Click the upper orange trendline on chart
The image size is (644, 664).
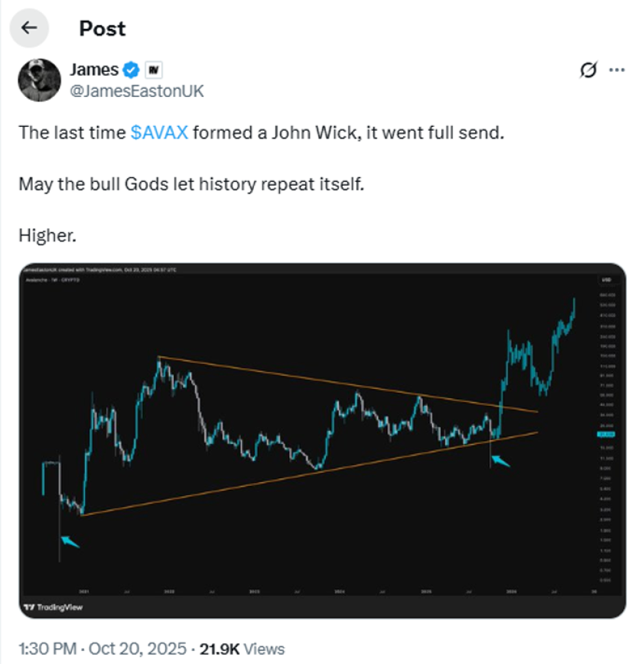[324, 381]
